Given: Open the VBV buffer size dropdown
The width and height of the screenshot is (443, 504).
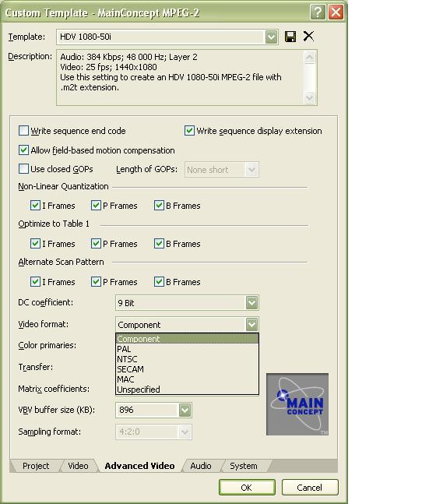Looking at the screenshot, I should pyautogui.click(x=185, y=410).
